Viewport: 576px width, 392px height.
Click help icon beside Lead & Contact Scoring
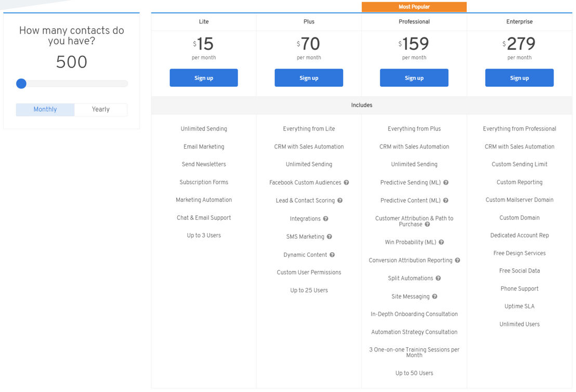click(x=340, y=201)
